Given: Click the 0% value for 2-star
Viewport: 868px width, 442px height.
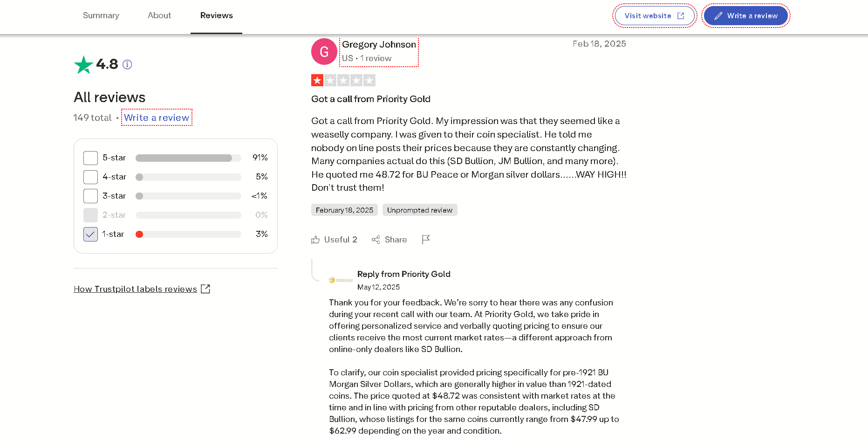Looking at the screenshot, I should (261, 215).
